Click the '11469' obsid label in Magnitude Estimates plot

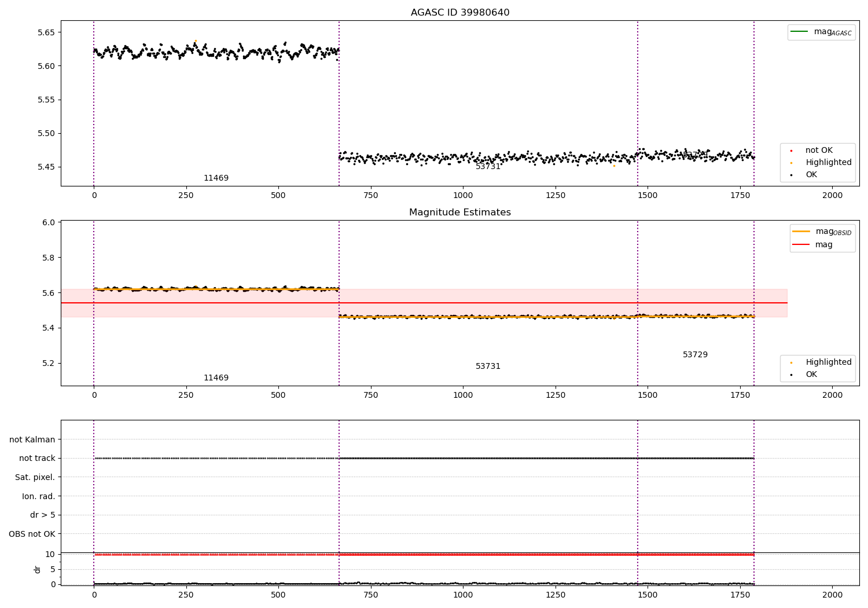(x=216, y=378)
